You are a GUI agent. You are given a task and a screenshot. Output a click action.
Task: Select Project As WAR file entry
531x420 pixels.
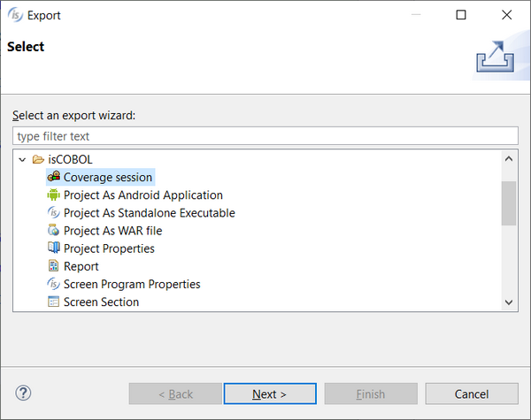pos(112,231)
